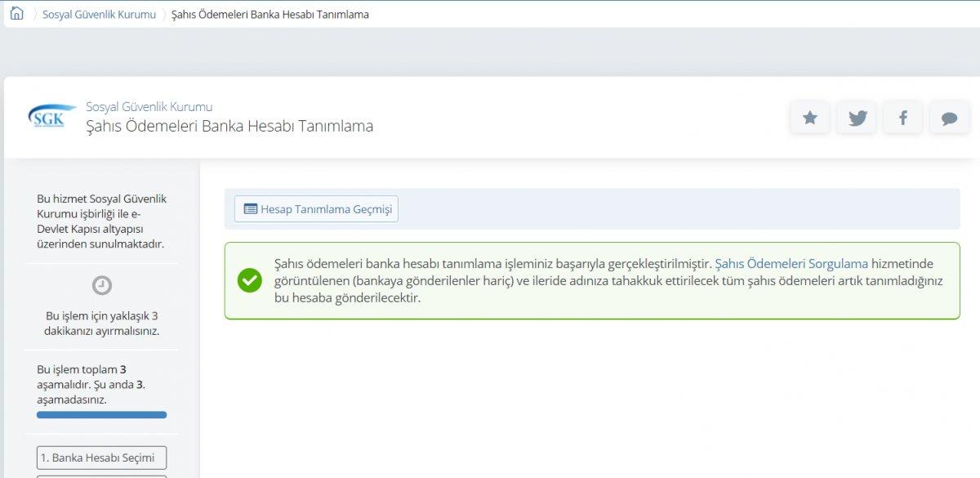The width and height of the screenshot is (980, 478).
Task: Open feedback with the speech bubble icon
Action: (949, 118)
